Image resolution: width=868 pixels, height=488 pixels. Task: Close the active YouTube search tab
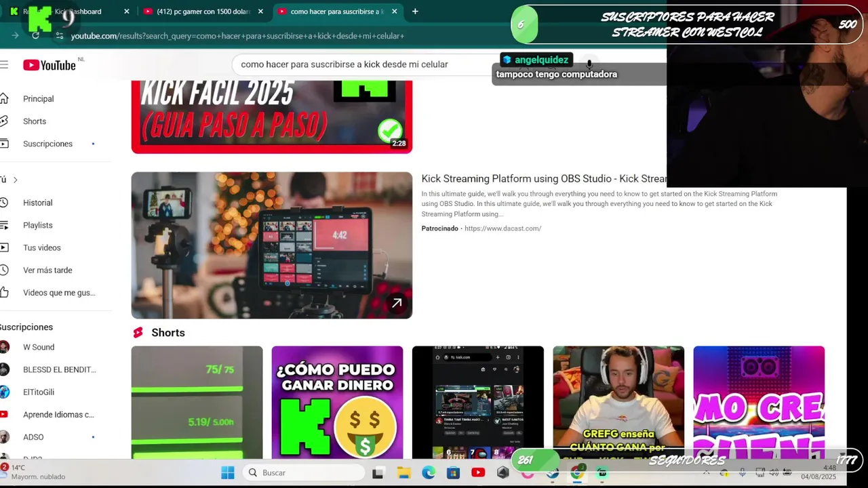(394, 12)
